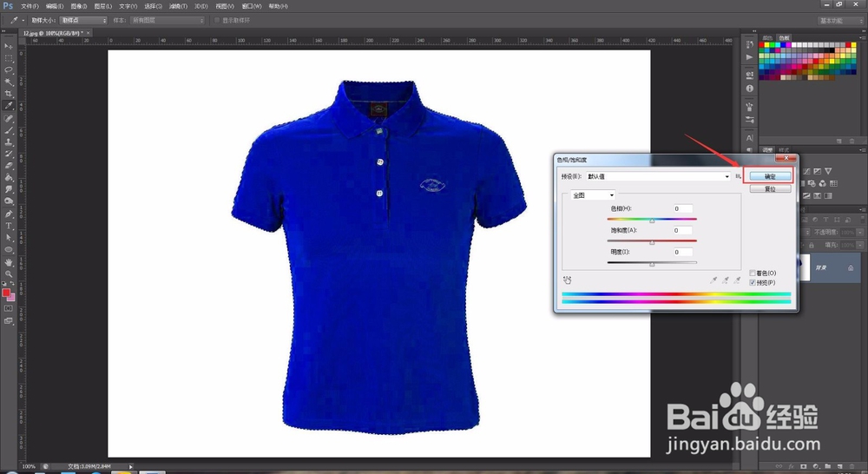This screenshot has width=868, height=474.
Task: Toggle the show sampling ring checkbox
Action: pos(216,20)
